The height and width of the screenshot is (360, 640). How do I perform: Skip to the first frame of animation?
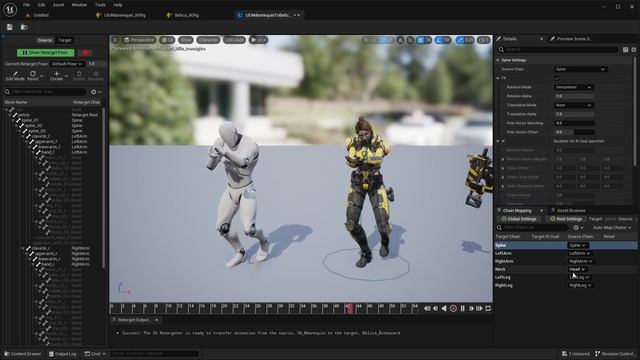coord(427,309)
